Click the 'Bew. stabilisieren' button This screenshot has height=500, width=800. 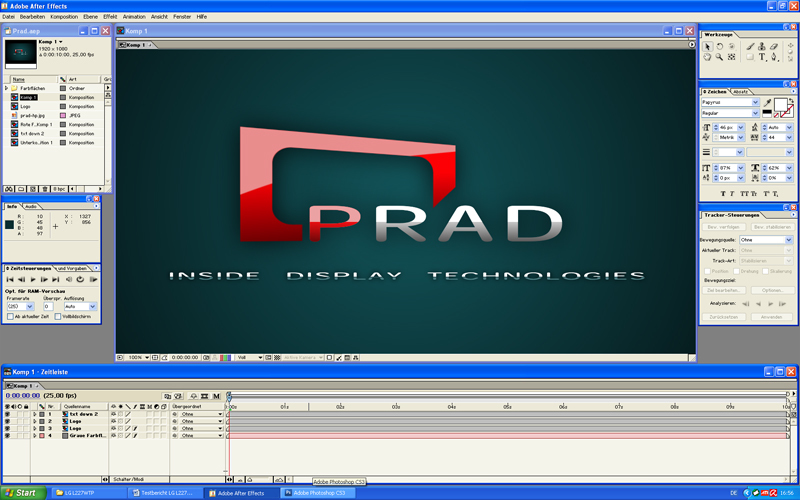(772, 227)
